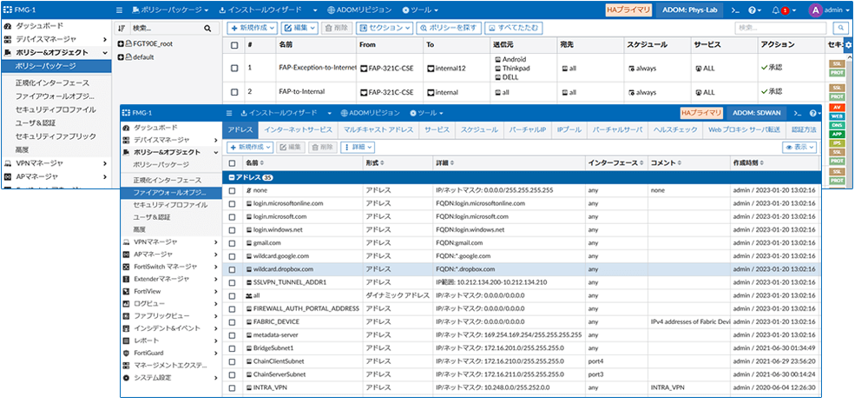Open CLI console icon in SDWAN window
The height and width of the screenshot is (410, 868).
[797, 113]
